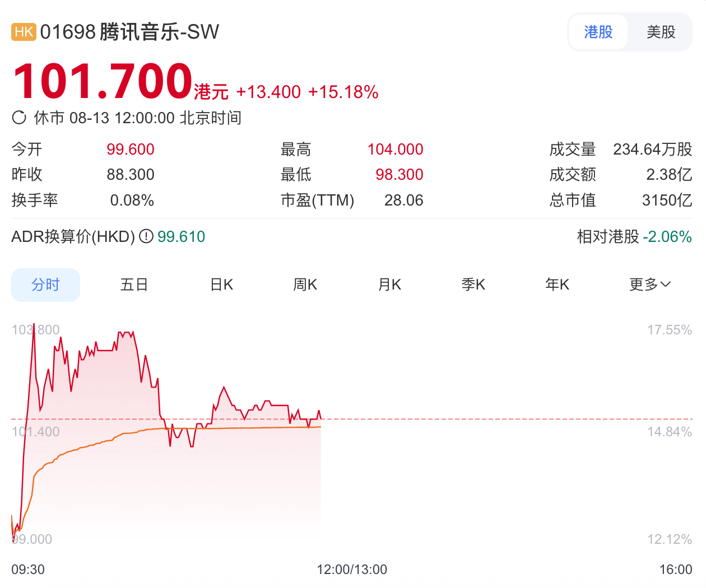Screen dimensions: 706x588
Task: Click the 相对港股 -2.06% value
Action: click(667, 236)
